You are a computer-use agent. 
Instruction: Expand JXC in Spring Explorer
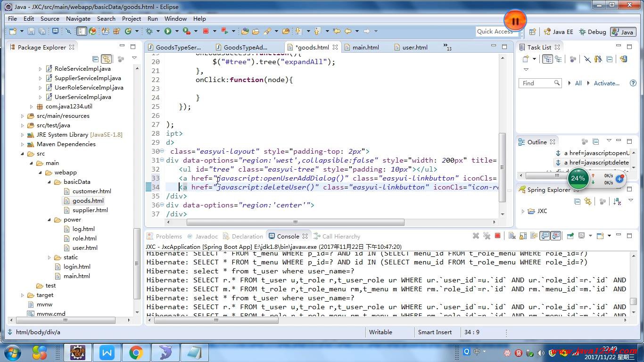523,211
